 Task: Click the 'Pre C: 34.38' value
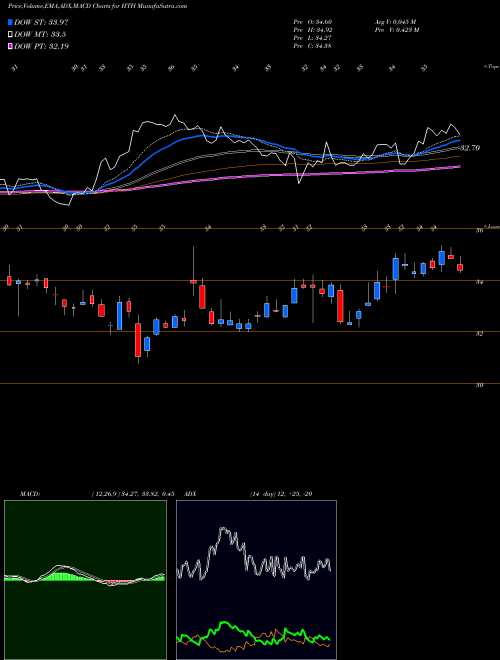pyautogui.click(x=313, y=46)
